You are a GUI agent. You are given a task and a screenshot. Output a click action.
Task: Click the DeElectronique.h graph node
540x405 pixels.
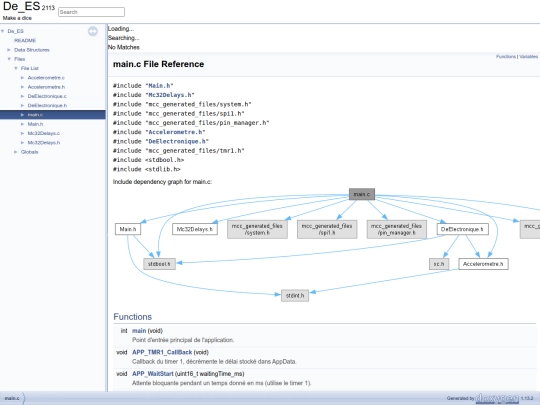coord(463,229)
